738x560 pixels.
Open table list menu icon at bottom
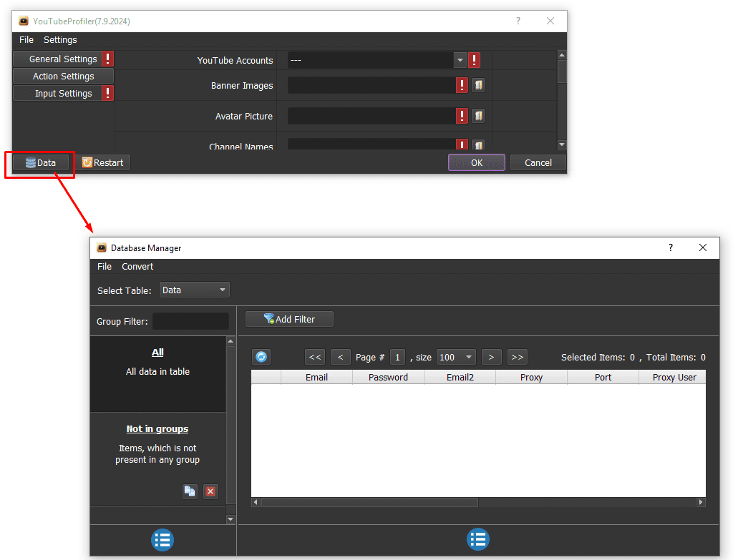(x=478, y=539)
